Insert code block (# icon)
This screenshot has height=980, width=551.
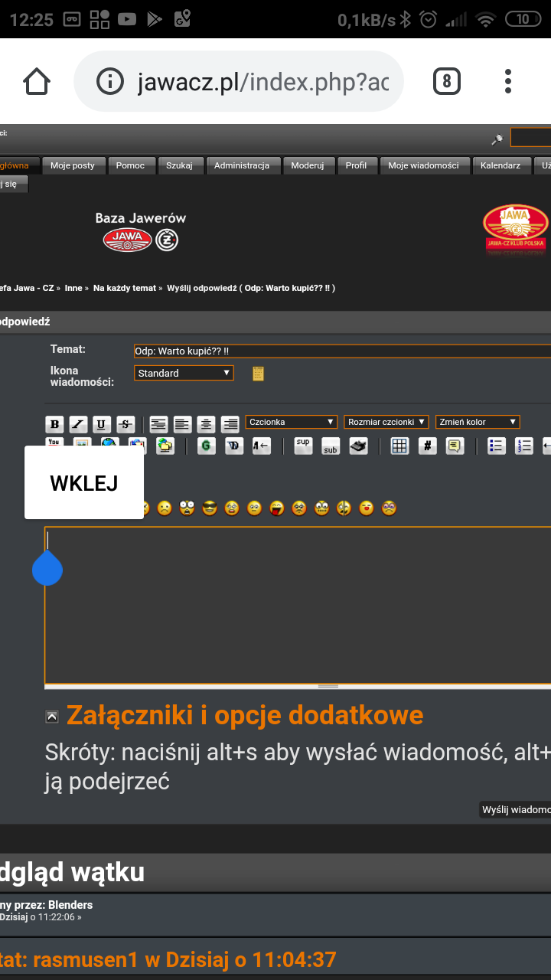tap(428, 446)
